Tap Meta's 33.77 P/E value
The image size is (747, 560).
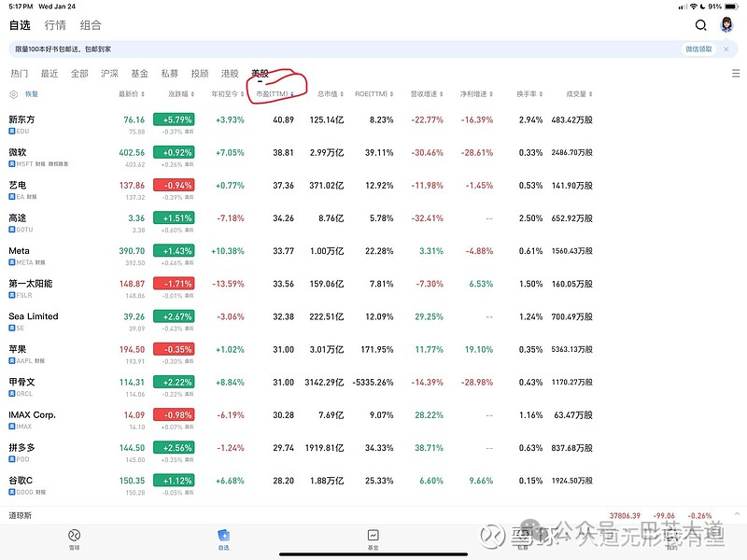click(x=284, y=251)
